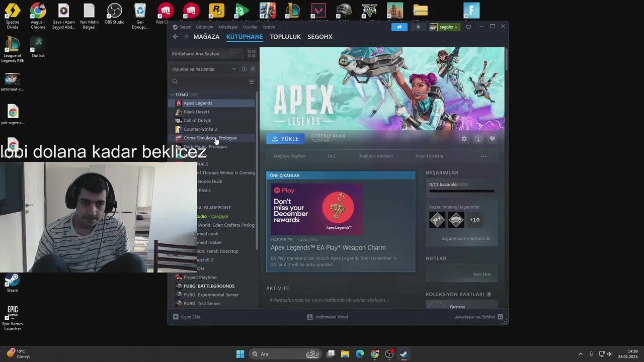644x362 pixels.
Task: Open İndirmeleri Yönet downloads manager
Action: 328,317
